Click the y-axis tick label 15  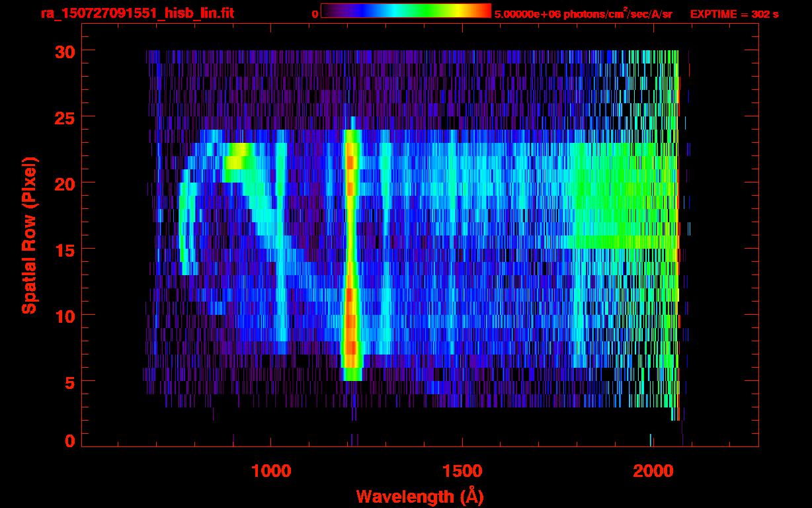[63, 249]
